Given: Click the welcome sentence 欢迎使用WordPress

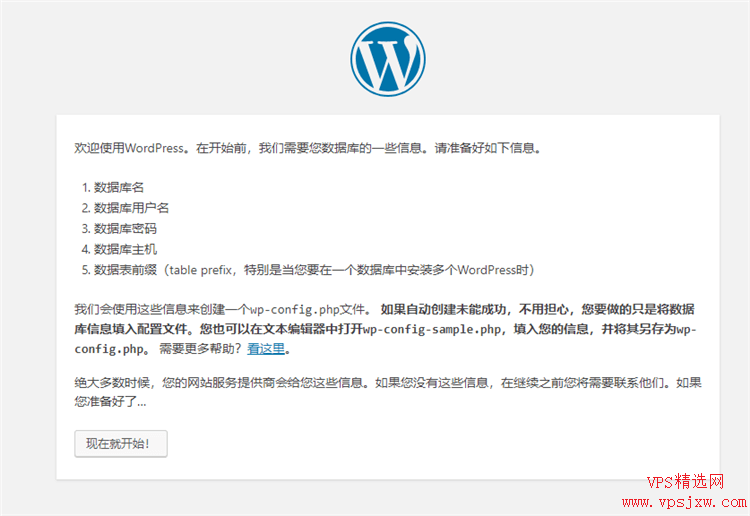Looking at the screenshot, I should (308, 148).
